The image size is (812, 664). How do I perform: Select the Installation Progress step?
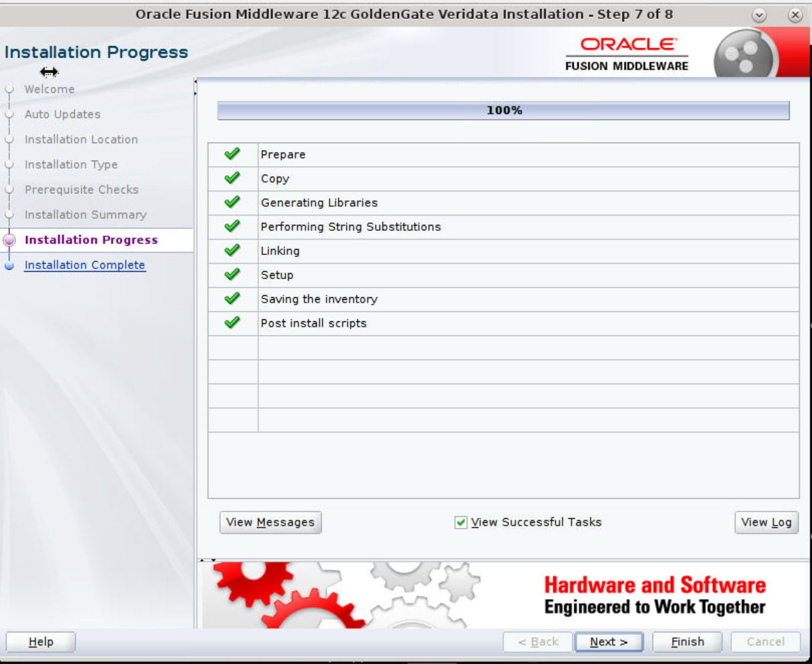(91, 240)
